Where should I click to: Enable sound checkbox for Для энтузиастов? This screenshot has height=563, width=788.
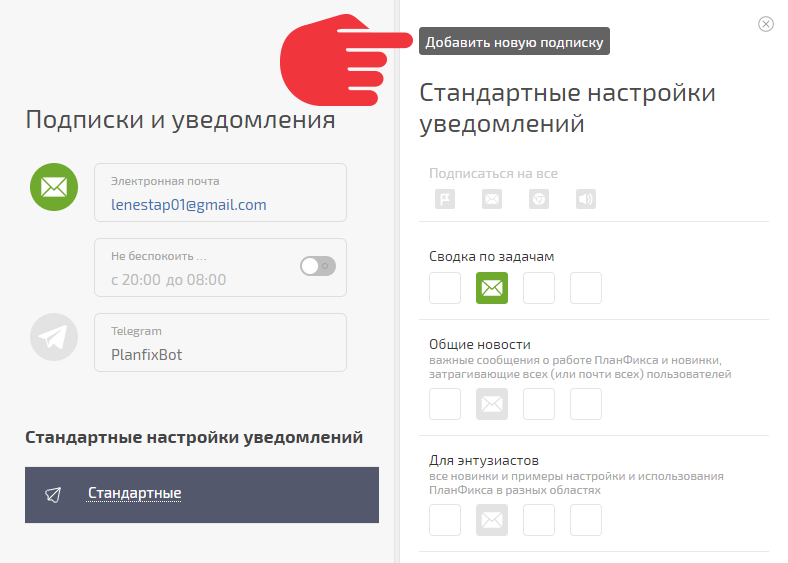point(586,520)
